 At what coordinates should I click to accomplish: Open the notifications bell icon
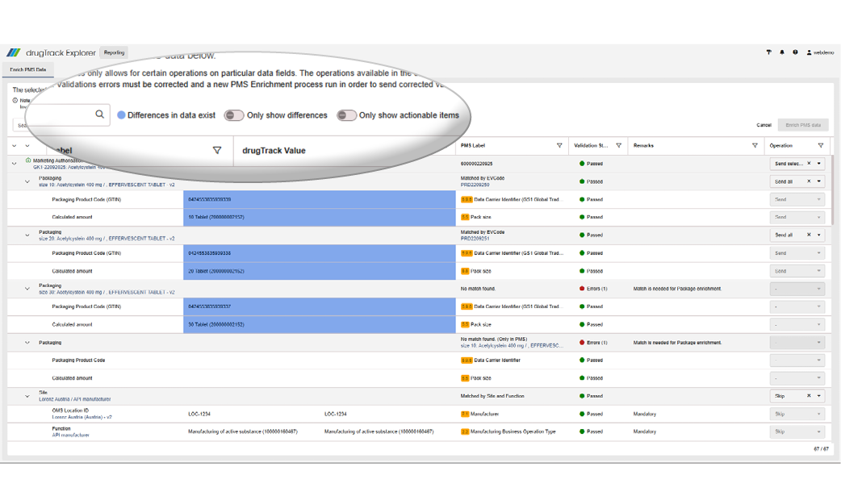tap(782, 52)
